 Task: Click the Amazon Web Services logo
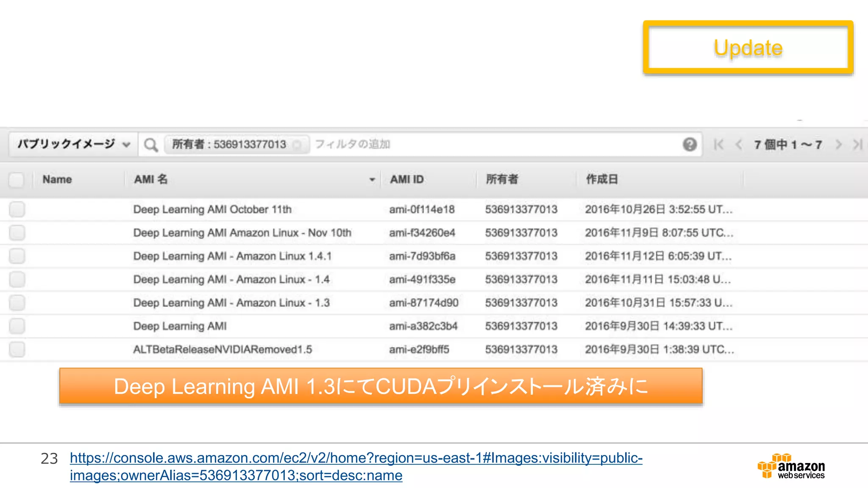[x=791, y=466]
